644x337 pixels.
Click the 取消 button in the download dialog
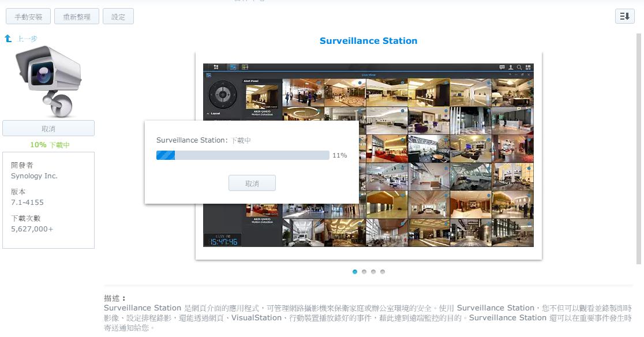252,183
